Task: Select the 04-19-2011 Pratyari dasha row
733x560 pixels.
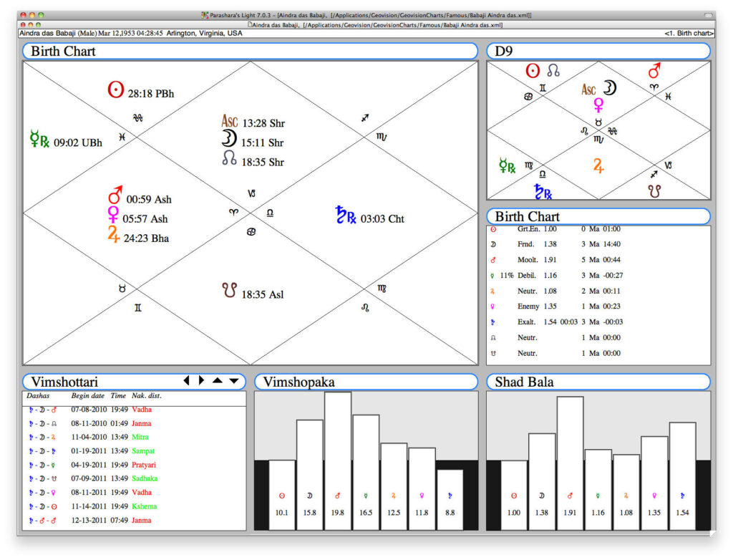Action: click(x=134, y=465)
